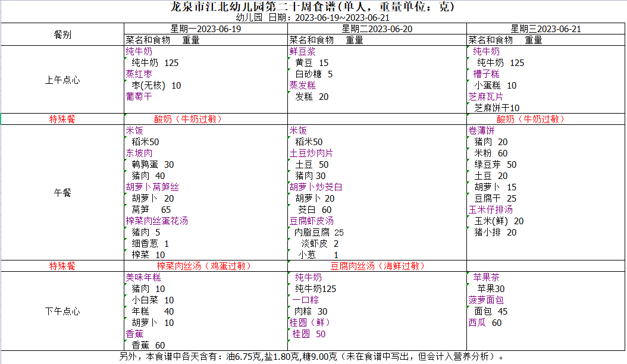Click the 茭白 60 ingredient
The image size is (627, 364).
point(315,209)
